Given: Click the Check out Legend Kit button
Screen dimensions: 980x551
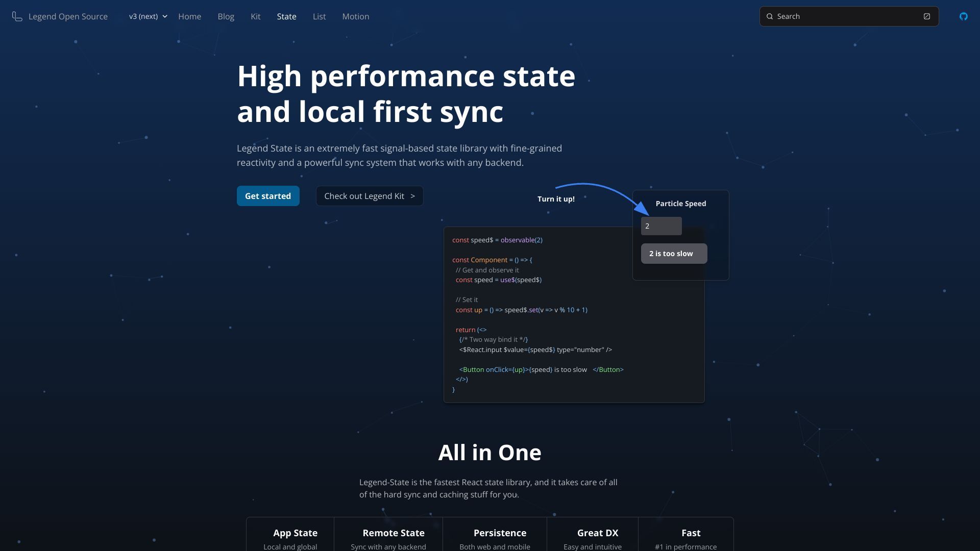Looking at the screenshot, I should pyautogui.click(x=370, y=196).
